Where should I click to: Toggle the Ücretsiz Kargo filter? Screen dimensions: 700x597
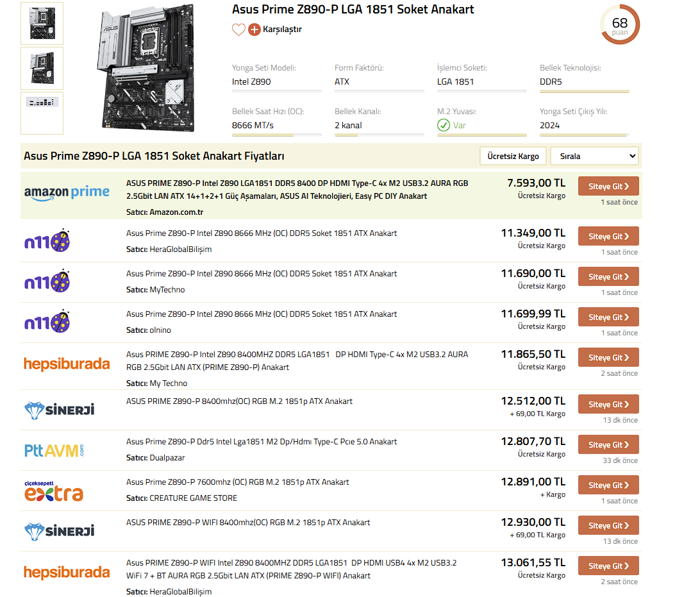coord(513,156)
